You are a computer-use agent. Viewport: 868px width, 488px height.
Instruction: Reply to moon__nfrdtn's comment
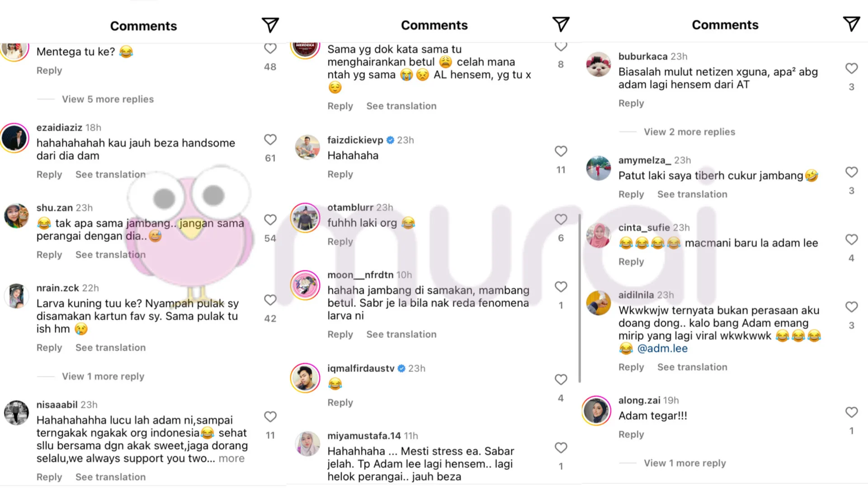[x=340, y=334]
